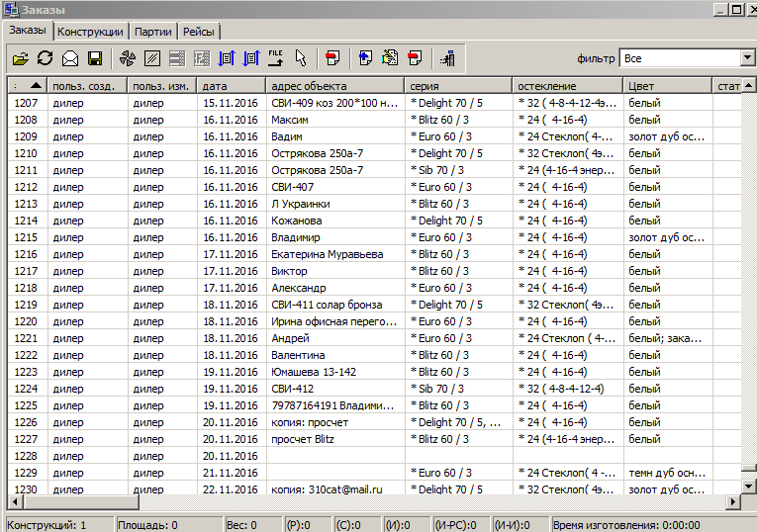
Task: Click the Владимир address cell in row 1215
Action: pos(335,237)
